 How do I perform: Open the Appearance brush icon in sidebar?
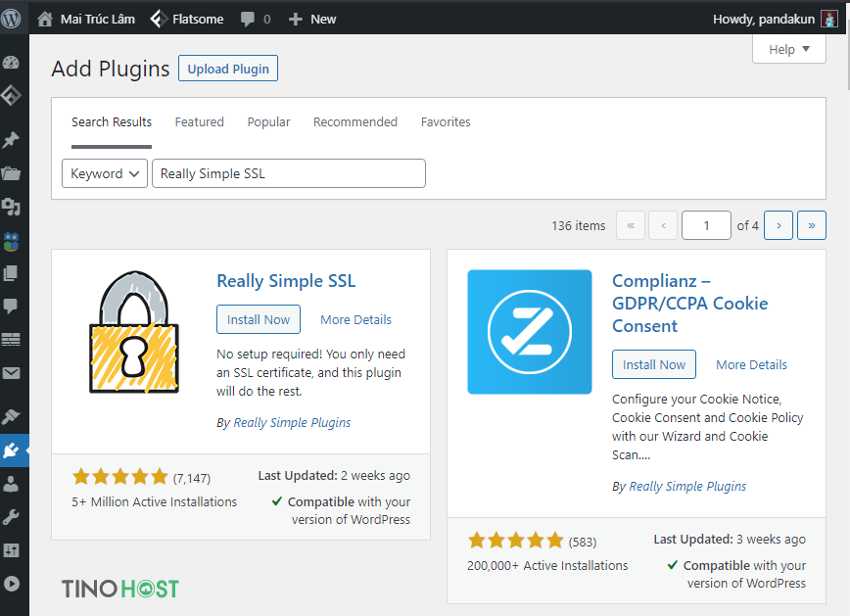pos(11,416)
